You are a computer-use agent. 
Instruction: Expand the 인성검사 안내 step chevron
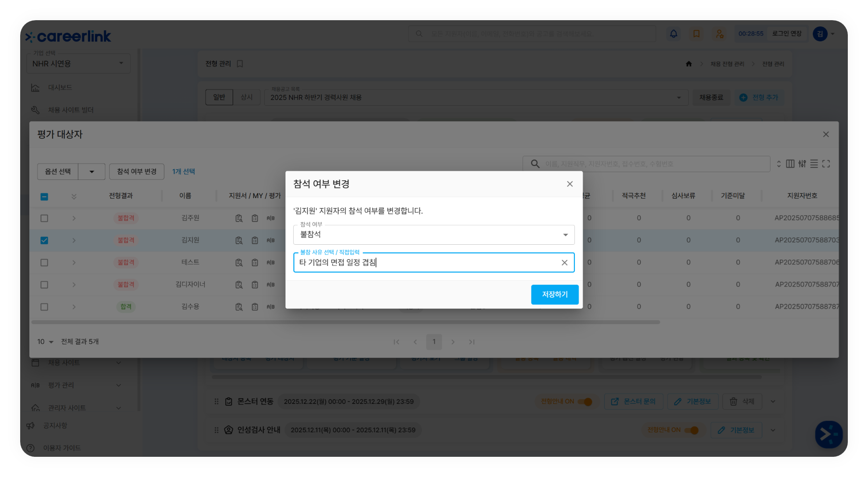(x=773, y=430)
